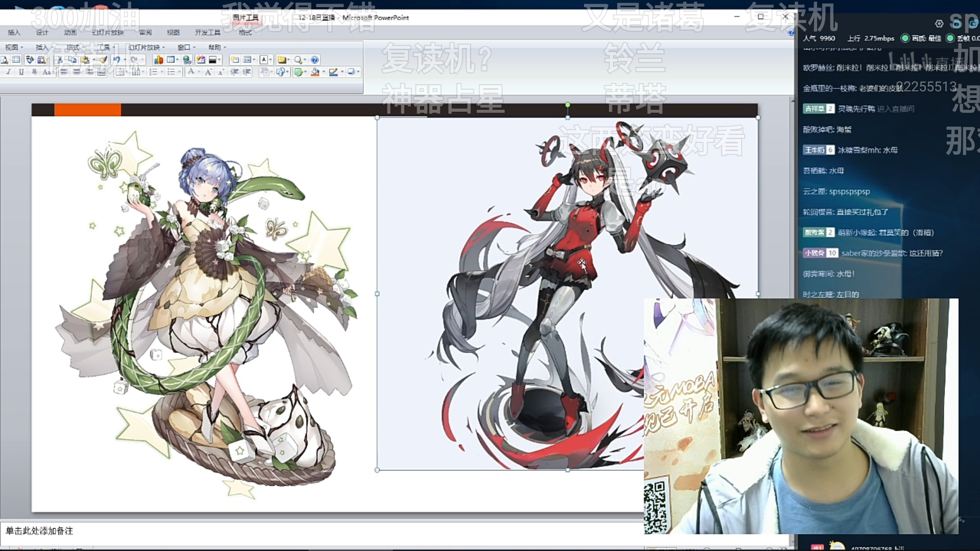Expand the text direction dropdown arrow
Screen dimensions: 980x551
143,72
